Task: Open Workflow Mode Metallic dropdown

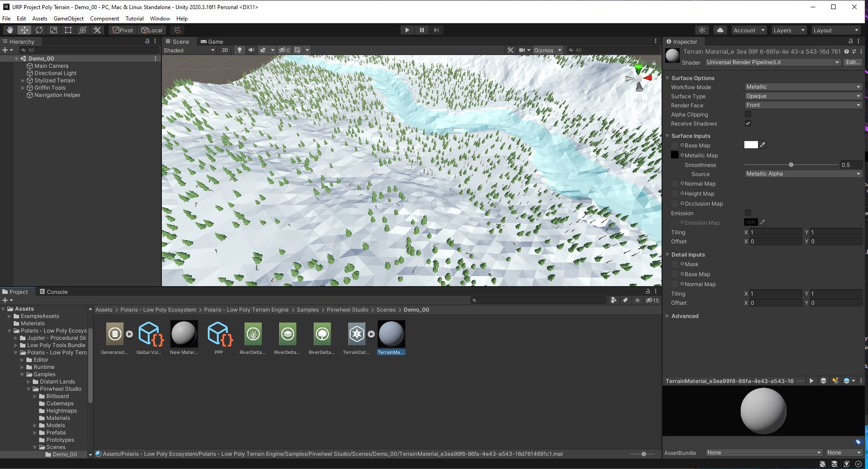Action: coord(803,87)
